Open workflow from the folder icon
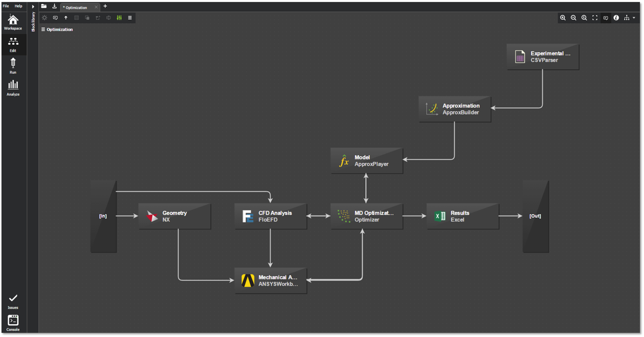644x337 pixels. [44, 7]
